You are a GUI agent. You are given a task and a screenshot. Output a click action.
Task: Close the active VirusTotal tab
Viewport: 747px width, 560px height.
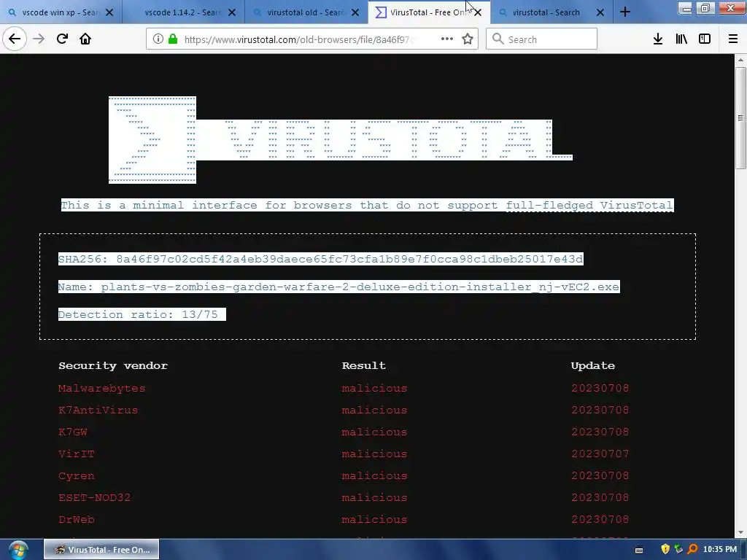coord(478,12)
